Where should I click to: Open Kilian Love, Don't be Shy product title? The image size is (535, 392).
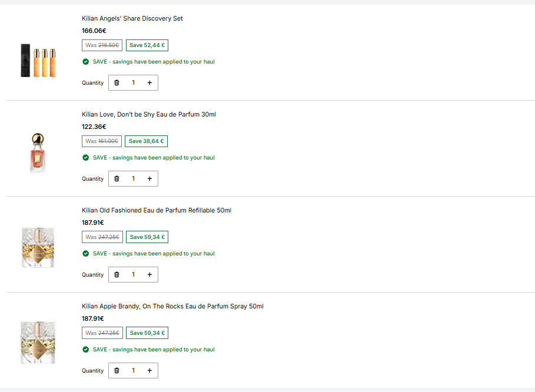pyautogui.click(x=149, y=114)
